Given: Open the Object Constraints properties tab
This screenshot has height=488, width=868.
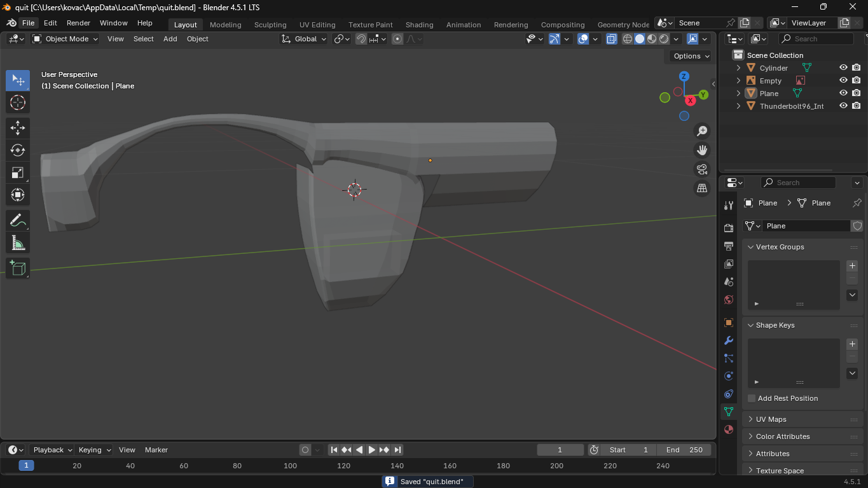Looking at the screenshot, I should (x=729, y=394).
